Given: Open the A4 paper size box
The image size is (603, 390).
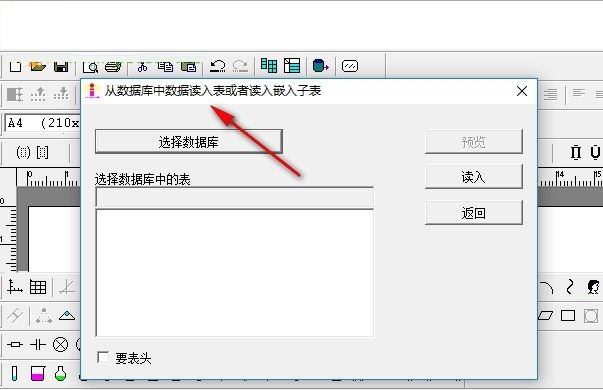Looking at the screenshot, I should (42, 123).
